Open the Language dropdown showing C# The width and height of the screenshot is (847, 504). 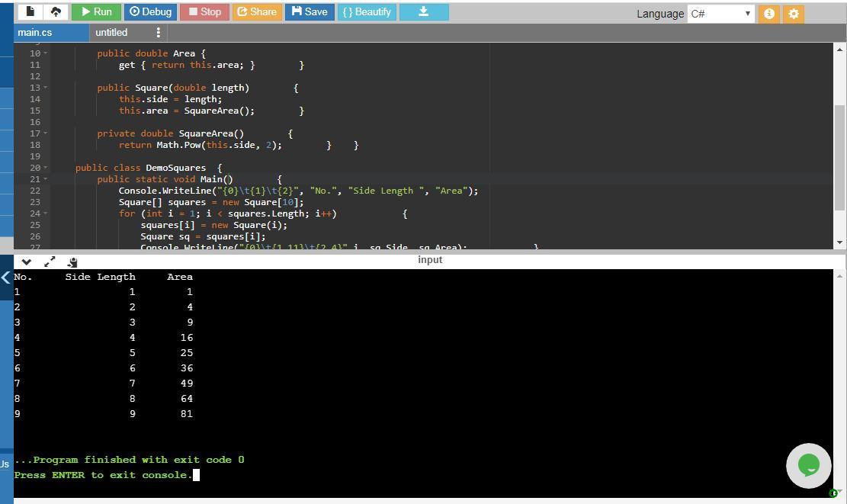tap(720, 14)
